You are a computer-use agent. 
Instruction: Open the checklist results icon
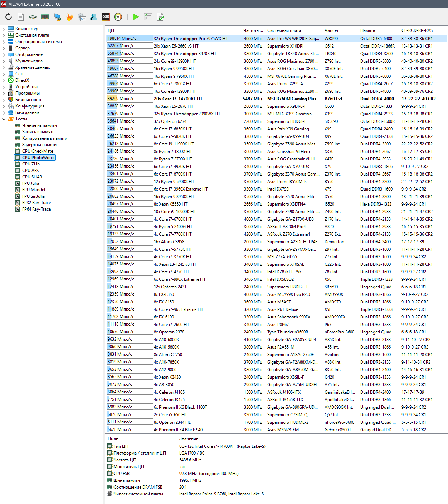tap(148, 16)
